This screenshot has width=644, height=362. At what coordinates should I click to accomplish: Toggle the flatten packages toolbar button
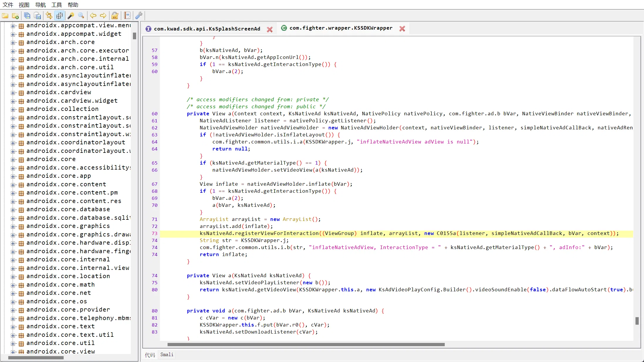click(x=60, y=16)
